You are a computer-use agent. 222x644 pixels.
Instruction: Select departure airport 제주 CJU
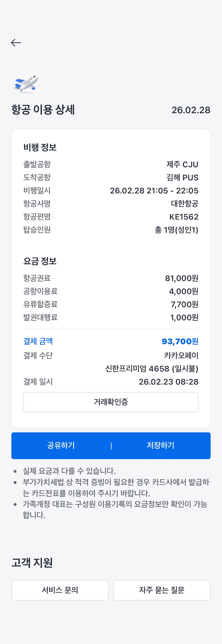182,164
